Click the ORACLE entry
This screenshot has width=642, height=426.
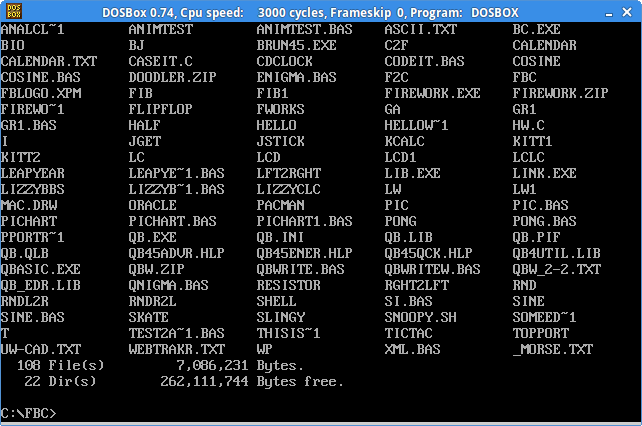coord(152,205)
